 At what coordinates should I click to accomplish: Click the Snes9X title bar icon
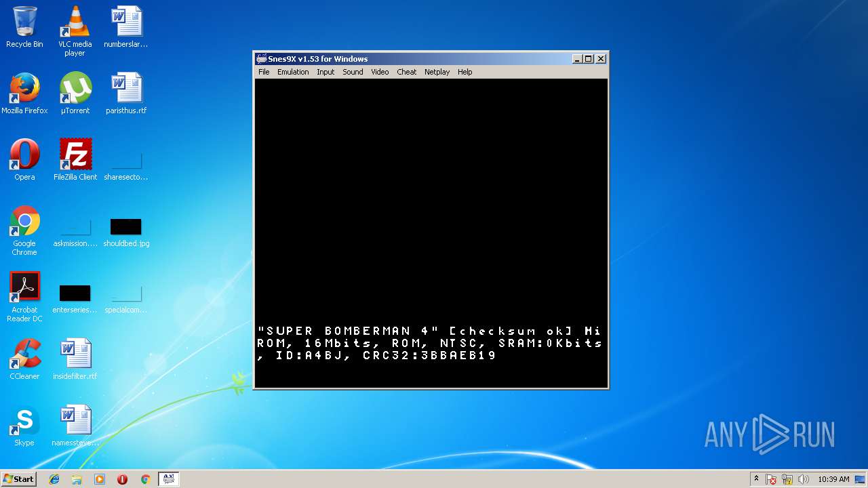click(261, 59)
